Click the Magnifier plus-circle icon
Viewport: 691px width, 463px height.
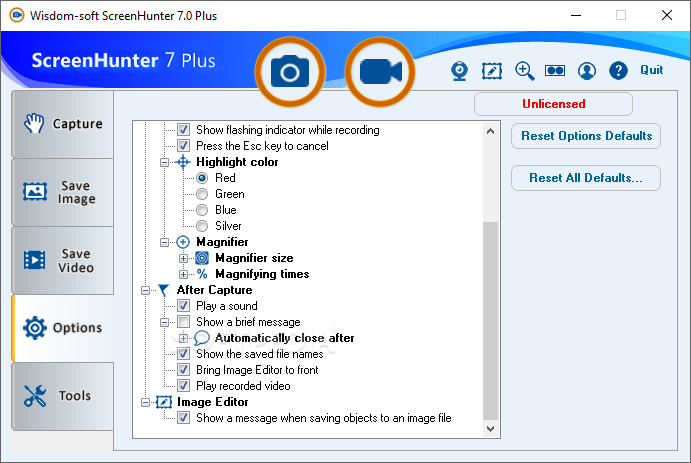tap(183, 242)
